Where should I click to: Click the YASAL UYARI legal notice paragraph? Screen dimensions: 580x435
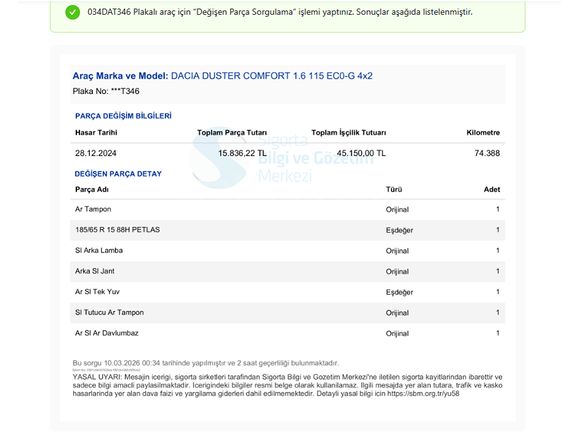pos(287,385)
